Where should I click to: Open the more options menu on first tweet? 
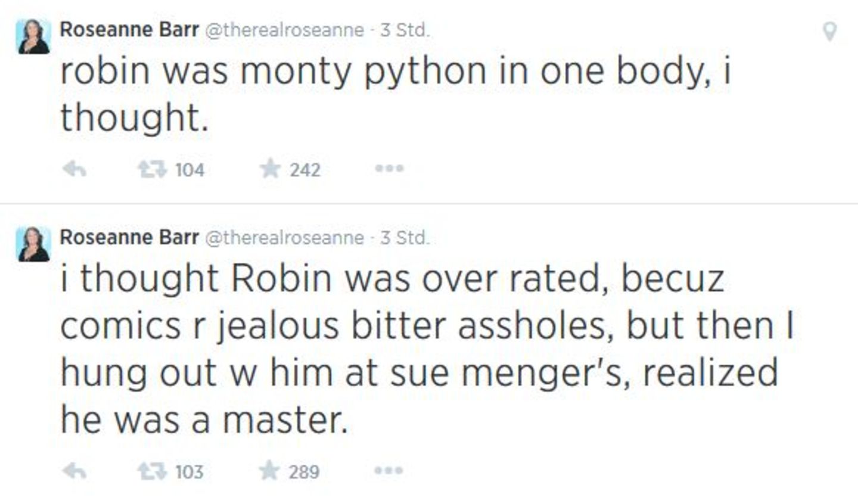click(x=390, y=170)
